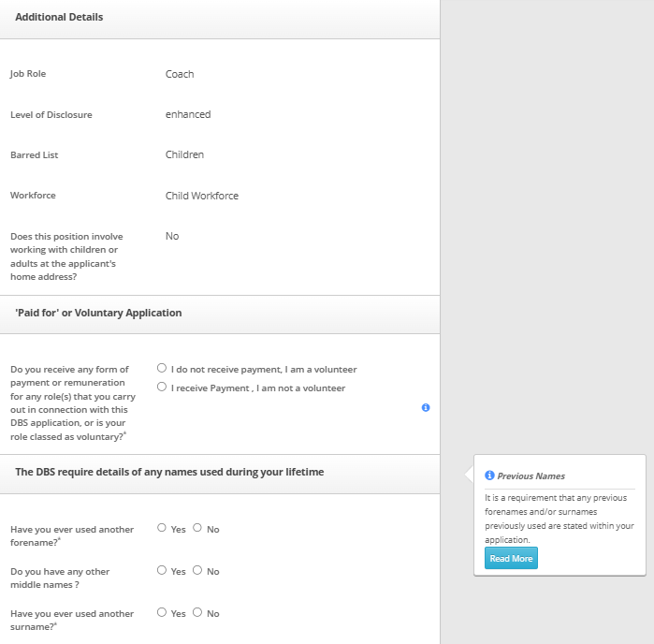Viewport: 654px width, 644px height.
Task: Click the info icon next to Previous Names
Action: point(489,476)
